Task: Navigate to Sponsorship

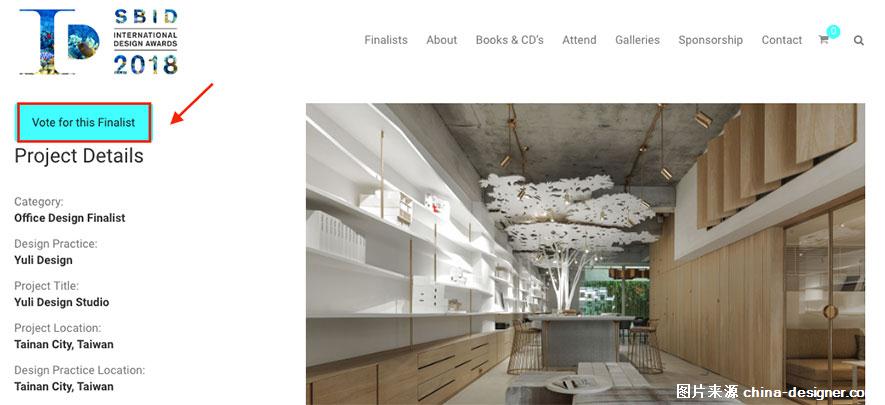Action: click(x=711, y=40)
